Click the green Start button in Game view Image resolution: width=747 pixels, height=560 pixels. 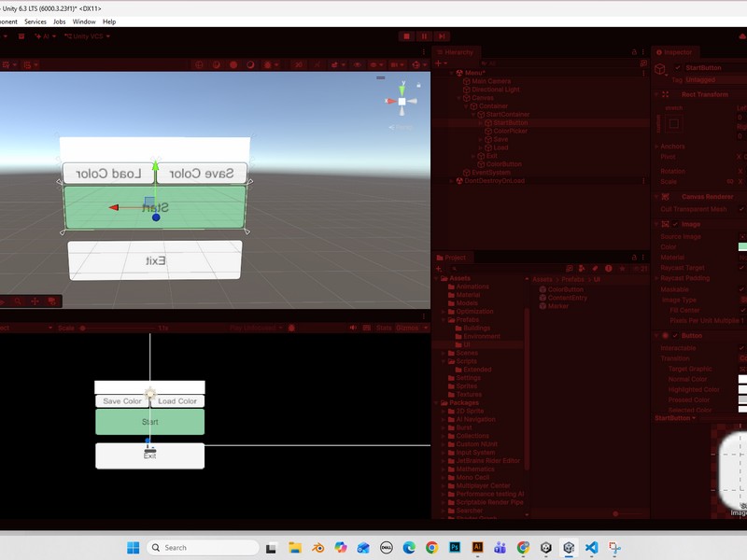pyautogui.click(x=150, y=422)
